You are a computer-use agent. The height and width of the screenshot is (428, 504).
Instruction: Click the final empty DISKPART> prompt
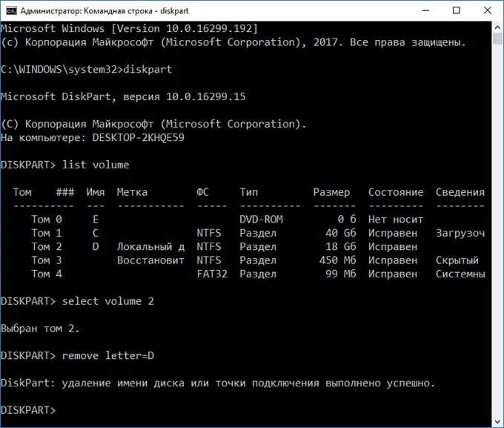[28, 410]
